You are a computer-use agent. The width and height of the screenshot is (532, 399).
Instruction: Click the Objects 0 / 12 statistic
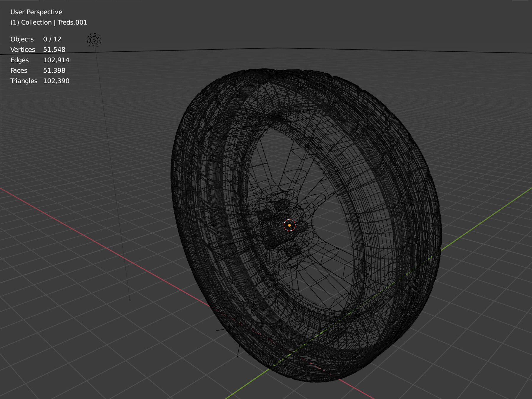[35, 39]
